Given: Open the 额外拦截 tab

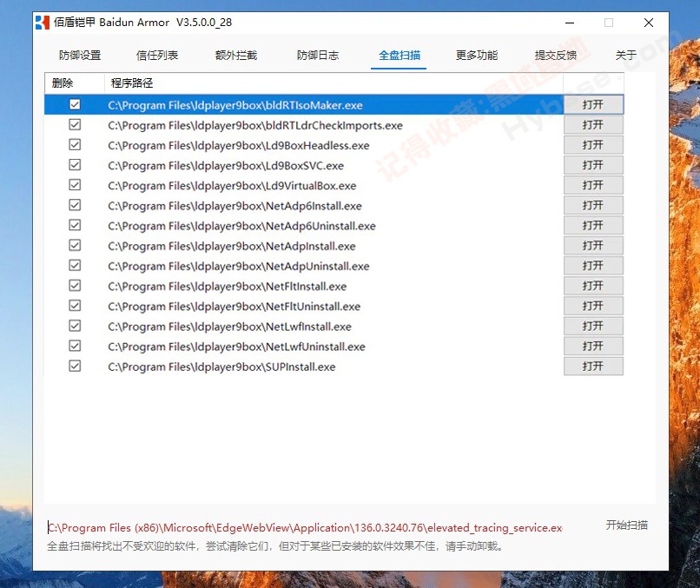Looking at the screenshot, I should click(x=236, y=56).
